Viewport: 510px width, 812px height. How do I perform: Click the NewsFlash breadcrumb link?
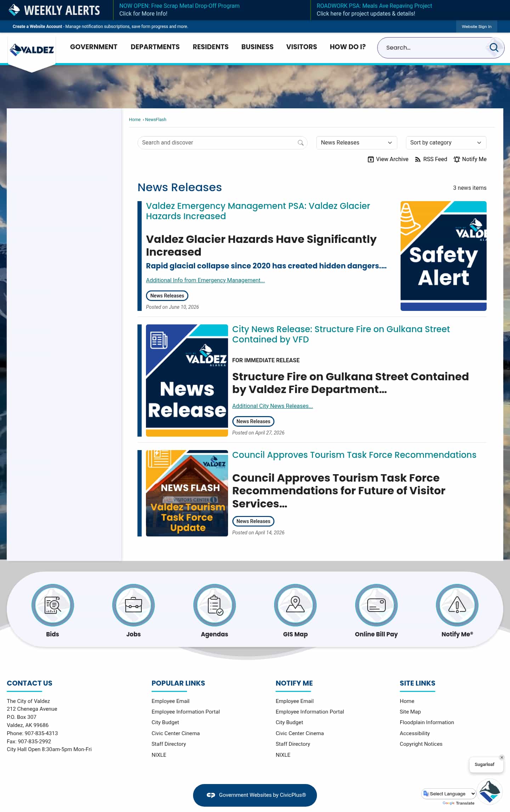tap(155, 120)
